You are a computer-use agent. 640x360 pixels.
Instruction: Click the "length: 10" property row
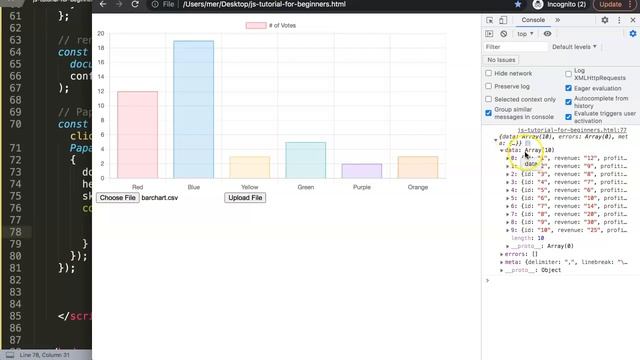(x=527, y=238)
